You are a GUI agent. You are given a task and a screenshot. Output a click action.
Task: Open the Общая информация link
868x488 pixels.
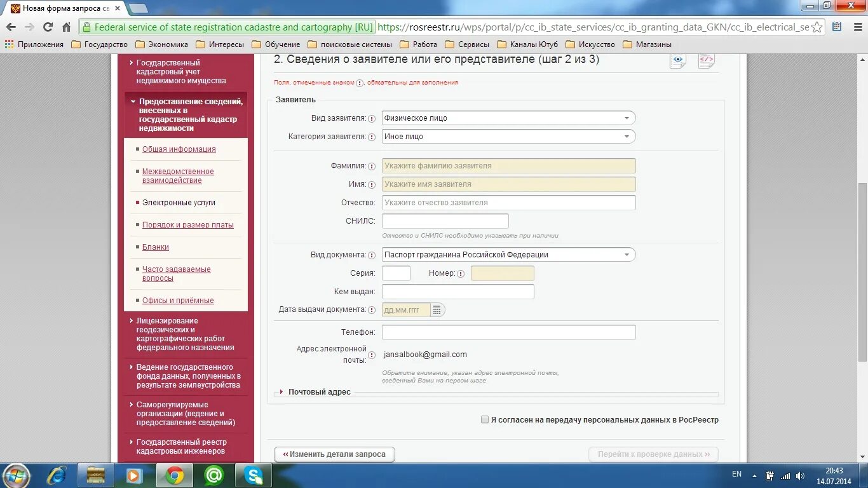(x=179, y=149)
